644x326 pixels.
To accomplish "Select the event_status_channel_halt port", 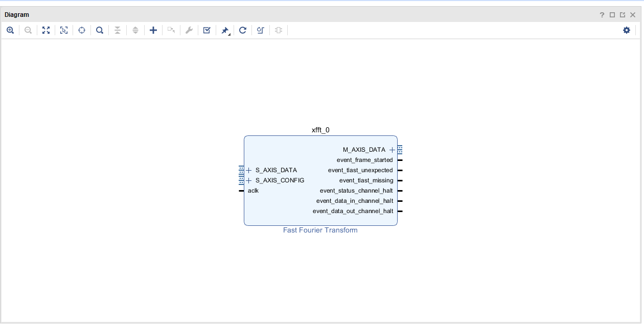I will coord(356,191).
